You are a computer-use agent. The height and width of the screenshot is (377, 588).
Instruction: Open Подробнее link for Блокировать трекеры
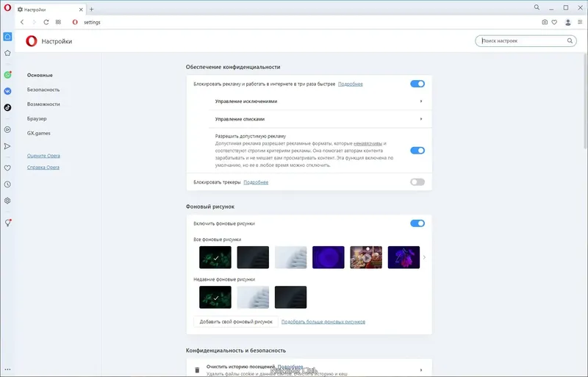click(256, 182)
